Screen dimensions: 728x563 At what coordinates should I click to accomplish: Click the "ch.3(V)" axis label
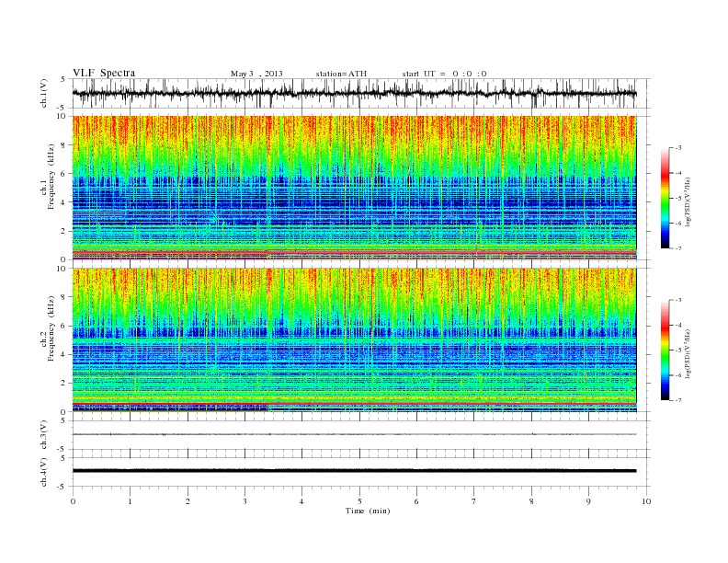tap(44, 435)
